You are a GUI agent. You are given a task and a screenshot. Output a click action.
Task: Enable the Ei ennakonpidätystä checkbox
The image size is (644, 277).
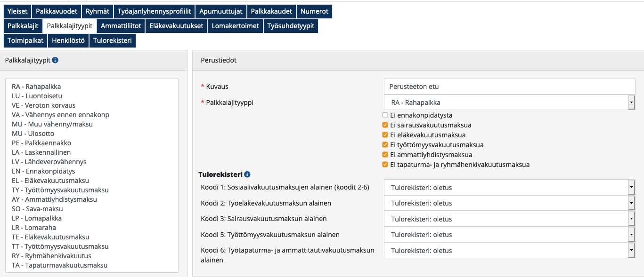click(385, 115)
